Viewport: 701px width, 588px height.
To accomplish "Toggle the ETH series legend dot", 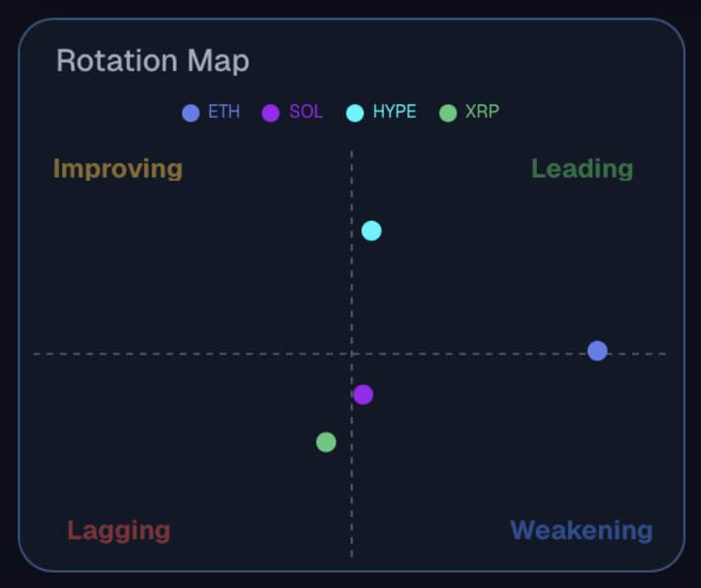I will 190,113.
